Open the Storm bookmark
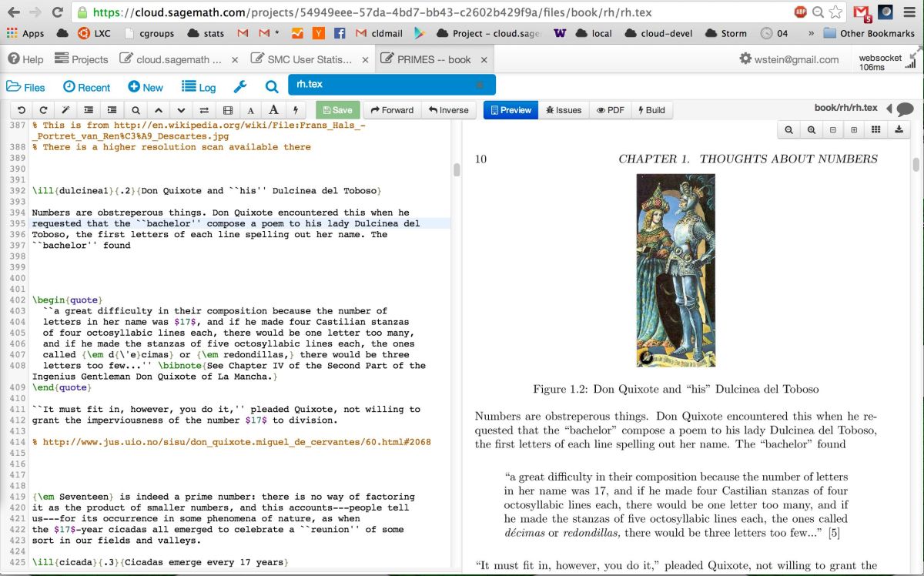Image resolution: width=924 pixels, height=576 pixels. (726, 33)
